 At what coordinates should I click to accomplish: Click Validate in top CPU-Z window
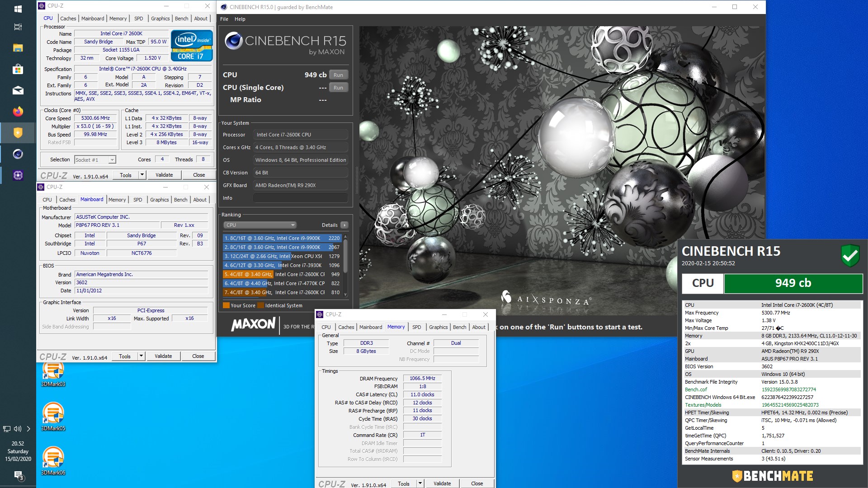(164, 175)
